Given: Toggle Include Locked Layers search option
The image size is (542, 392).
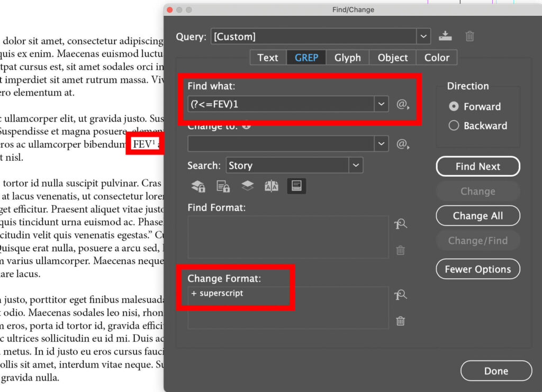Looking at the screenshot, I should pyautogui.click(x=198, y=186).
